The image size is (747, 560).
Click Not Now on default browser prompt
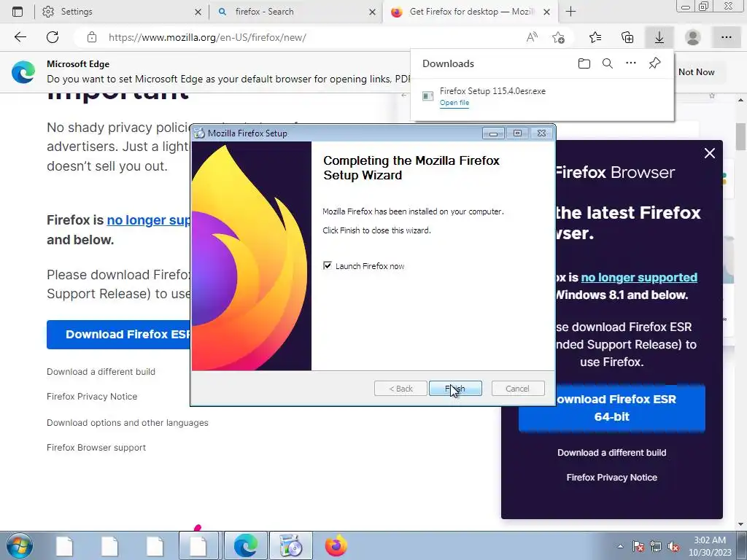[x=696, y=72]
